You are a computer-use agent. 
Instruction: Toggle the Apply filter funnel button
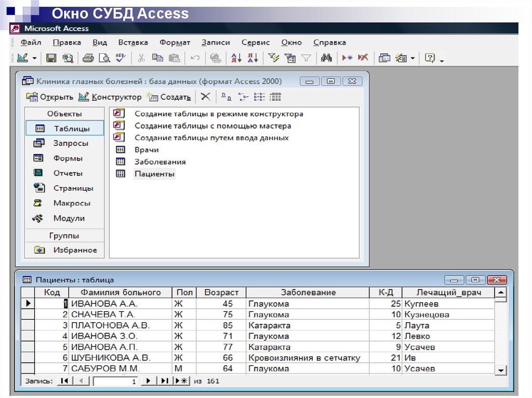[307, 58]
